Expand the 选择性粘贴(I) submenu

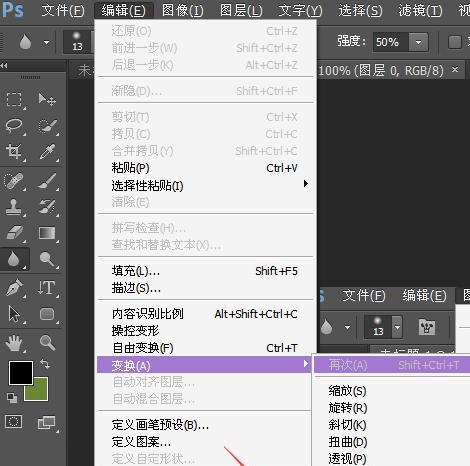coord(205,185)
